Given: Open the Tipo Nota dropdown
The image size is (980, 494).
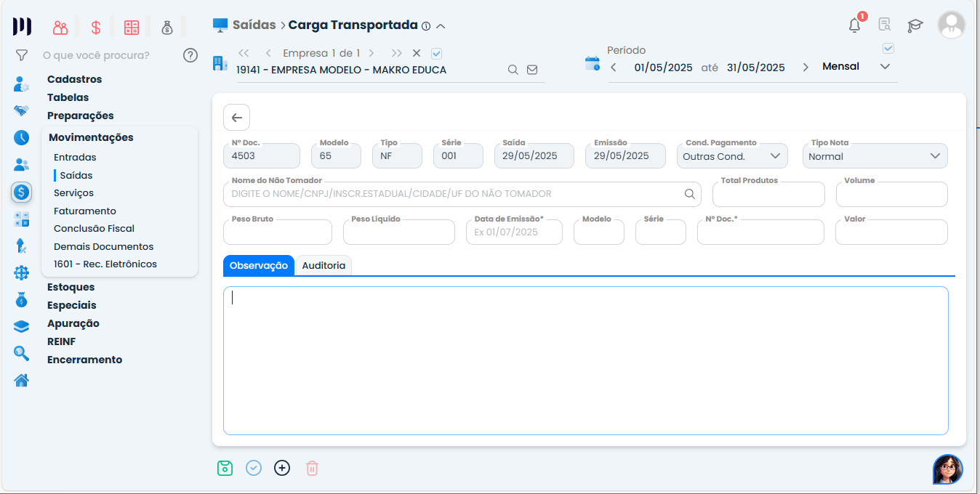Looking at the screenshot, I should pos(935,156).
